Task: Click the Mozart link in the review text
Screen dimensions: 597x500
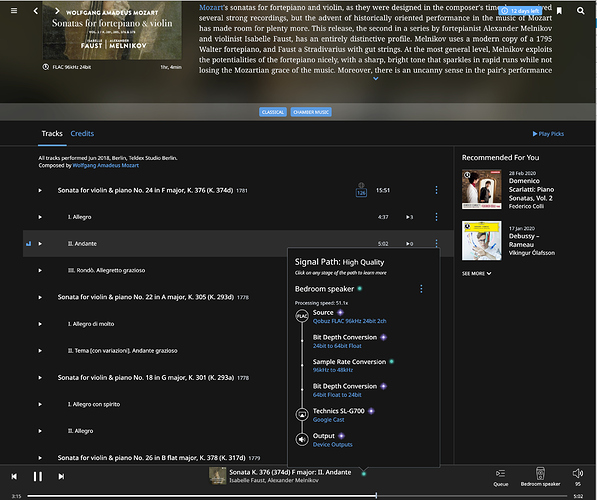Action: pyautogui.click(x=211, y=8)
